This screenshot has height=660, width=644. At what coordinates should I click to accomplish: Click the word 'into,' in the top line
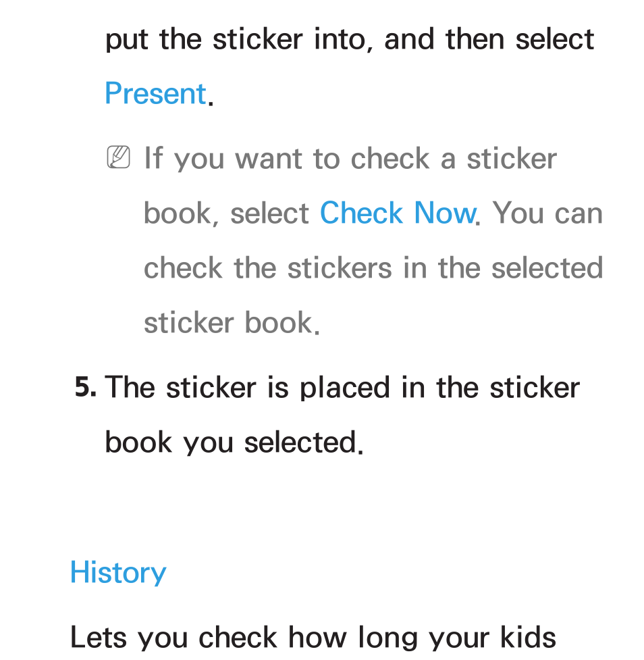coord(343,40)
